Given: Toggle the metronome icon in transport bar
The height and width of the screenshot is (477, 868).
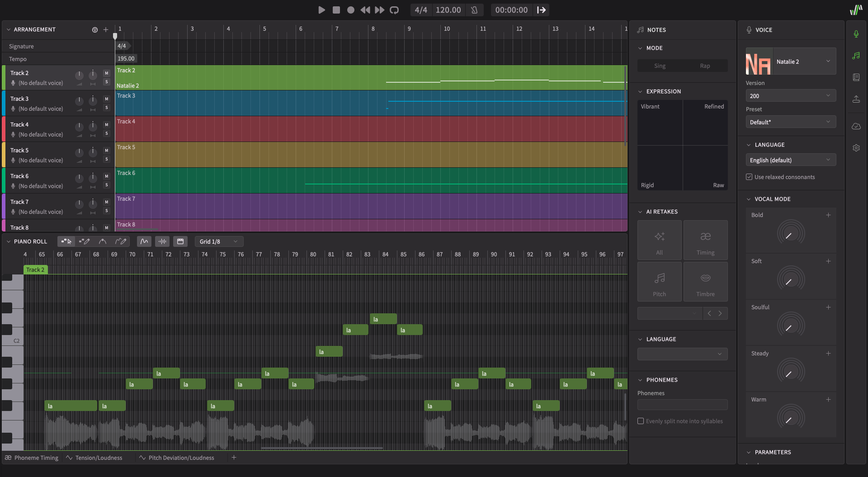Looking at the screenshot, I should (474, 10).
